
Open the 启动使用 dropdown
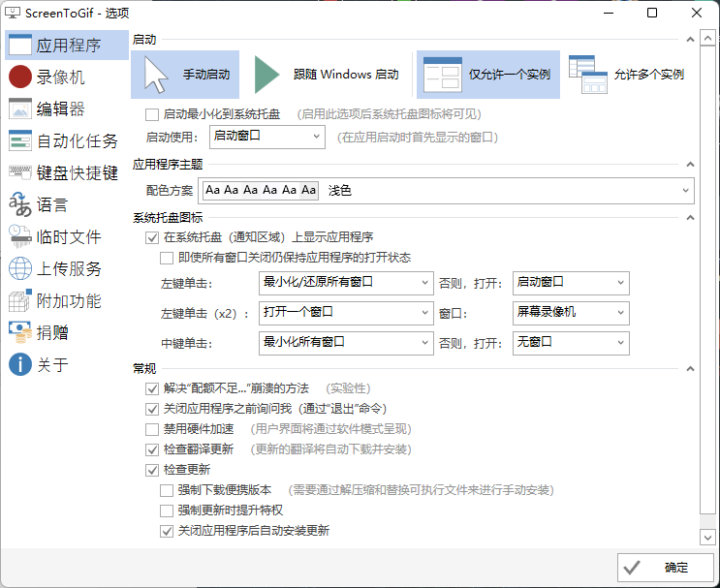(x=267, y=137)
